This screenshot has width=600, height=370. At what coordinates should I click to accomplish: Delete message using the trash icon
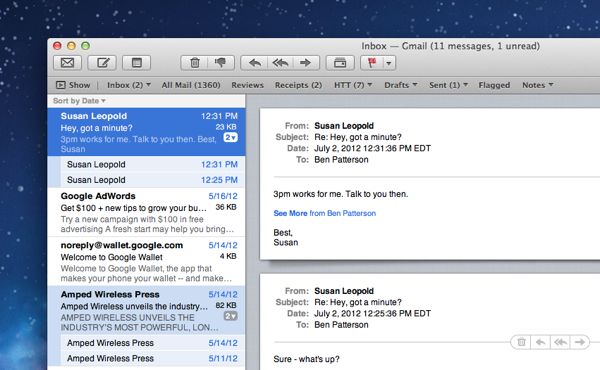point(194,63)
